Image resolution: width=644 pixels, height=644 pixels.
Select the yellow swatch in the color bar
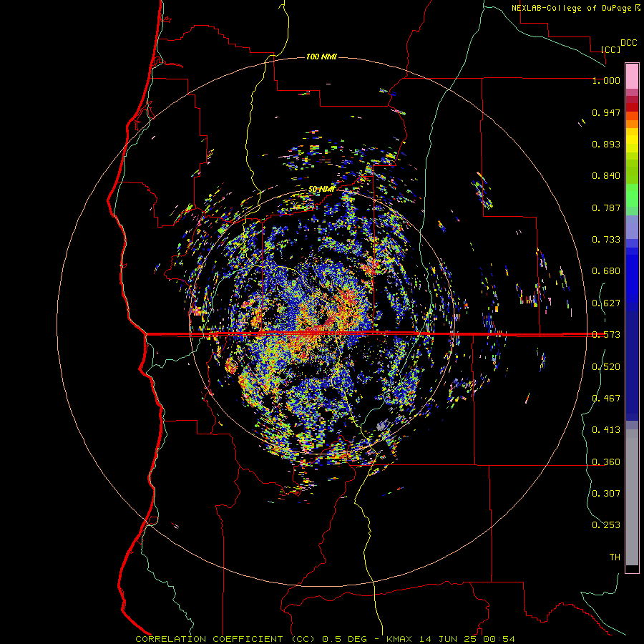coord(632,140)
